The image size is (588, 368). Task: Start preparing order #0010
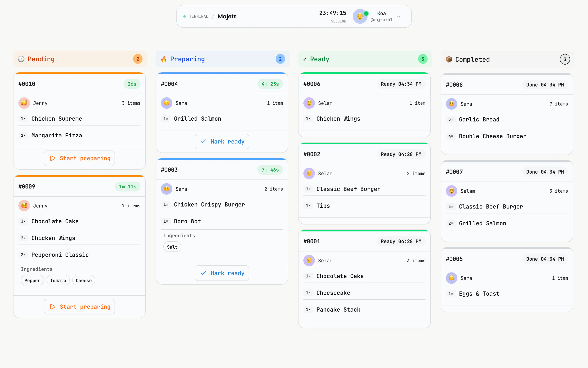(79, 158)
